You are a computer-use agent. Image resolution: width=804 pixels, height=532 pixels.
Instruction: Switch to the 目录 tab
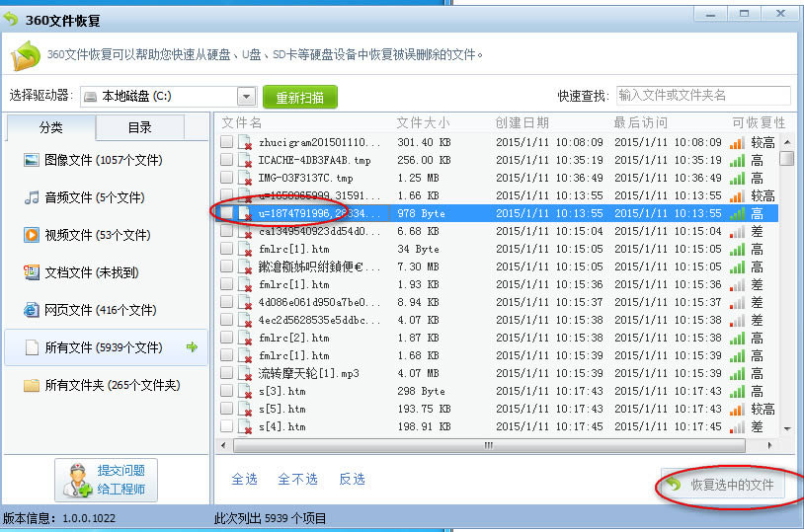[x=139, y=127]
